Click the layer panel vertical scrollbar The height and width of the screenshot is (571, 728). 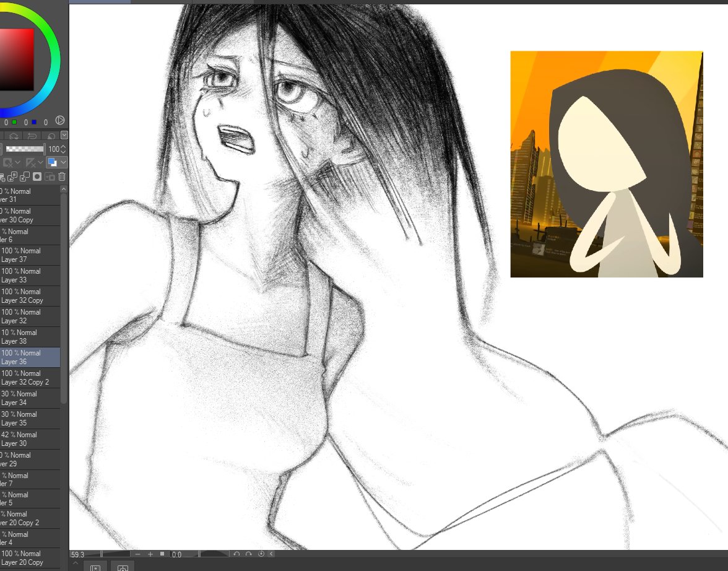(x=64, y=297)
